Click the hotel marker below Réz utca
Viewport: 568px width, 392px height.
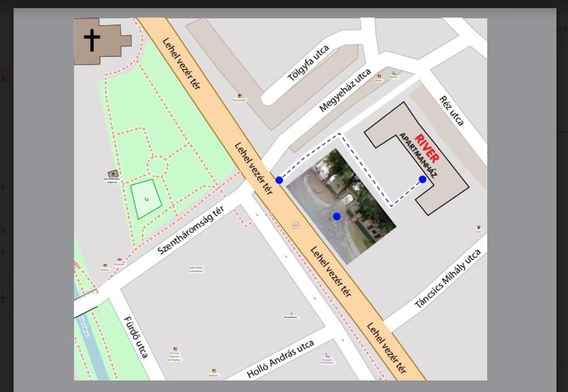[x=478, y=228]
